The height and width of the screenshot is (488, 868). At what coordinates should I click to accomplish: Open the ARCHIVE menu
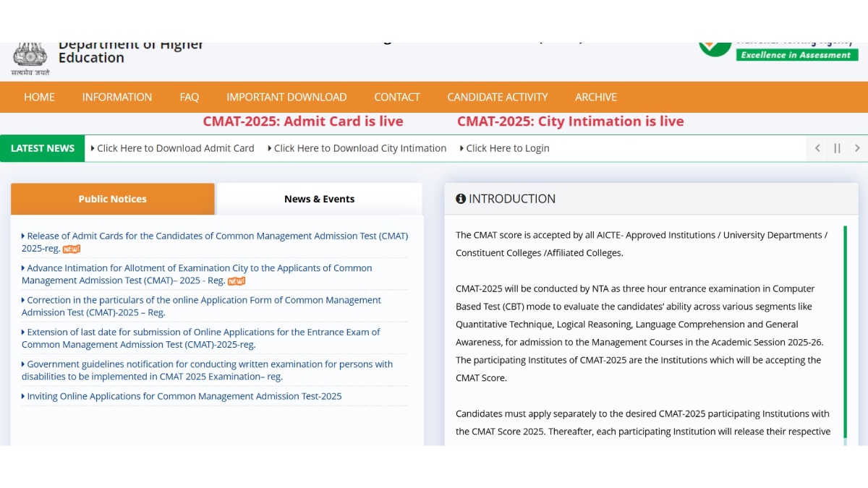[595, 97]
